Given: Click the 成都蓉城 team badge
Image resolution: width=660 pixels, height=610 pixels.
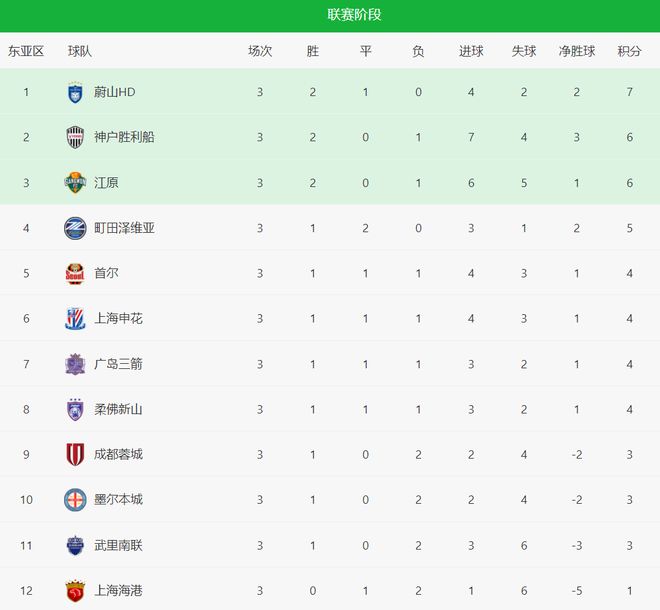Looking at the screenshot, I should coord(75,454).
